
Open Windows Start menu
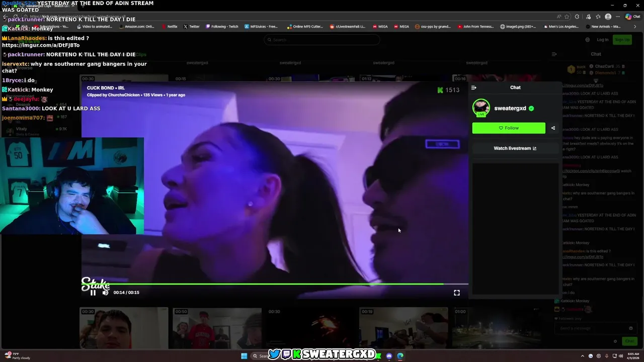244,356
